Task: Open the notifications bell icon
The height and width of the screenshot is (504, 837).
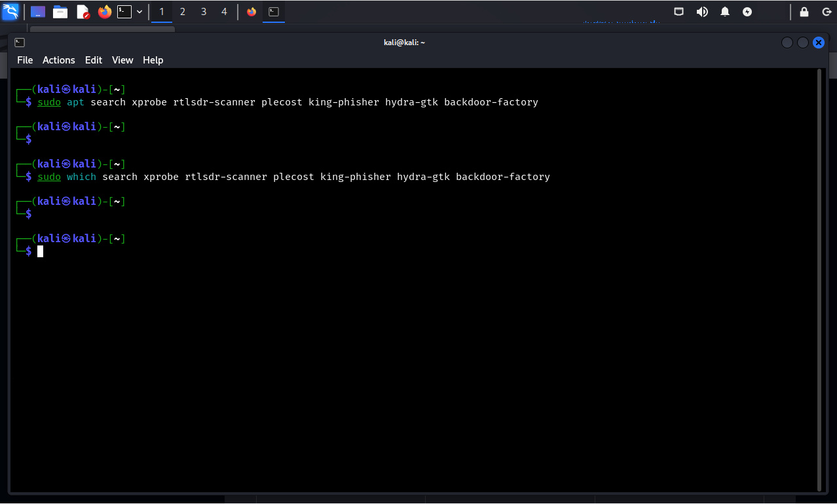Action: pos(725,12)
